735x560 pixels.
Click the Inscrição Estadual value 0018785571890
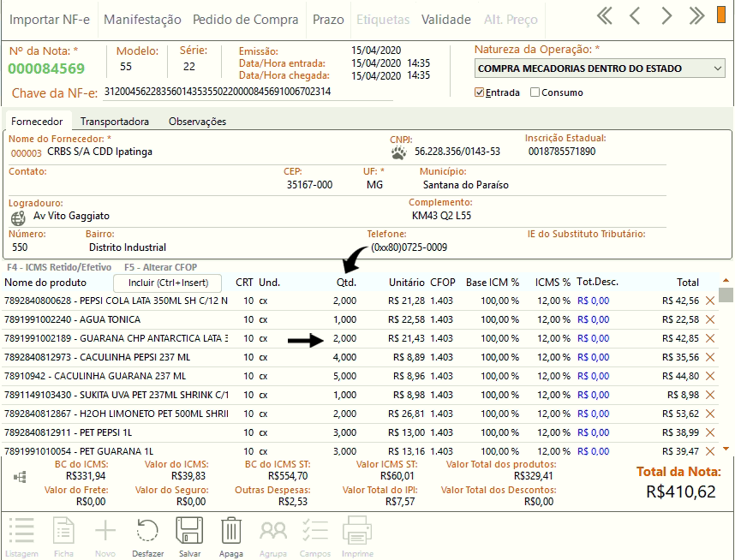click(x=562, y=152)
